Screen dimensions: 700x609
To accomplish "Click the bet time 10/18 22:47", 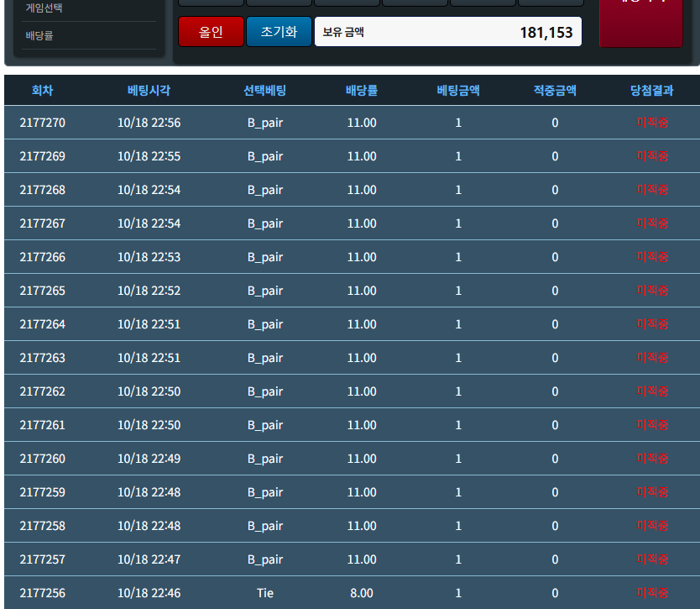I will point(149,559).
